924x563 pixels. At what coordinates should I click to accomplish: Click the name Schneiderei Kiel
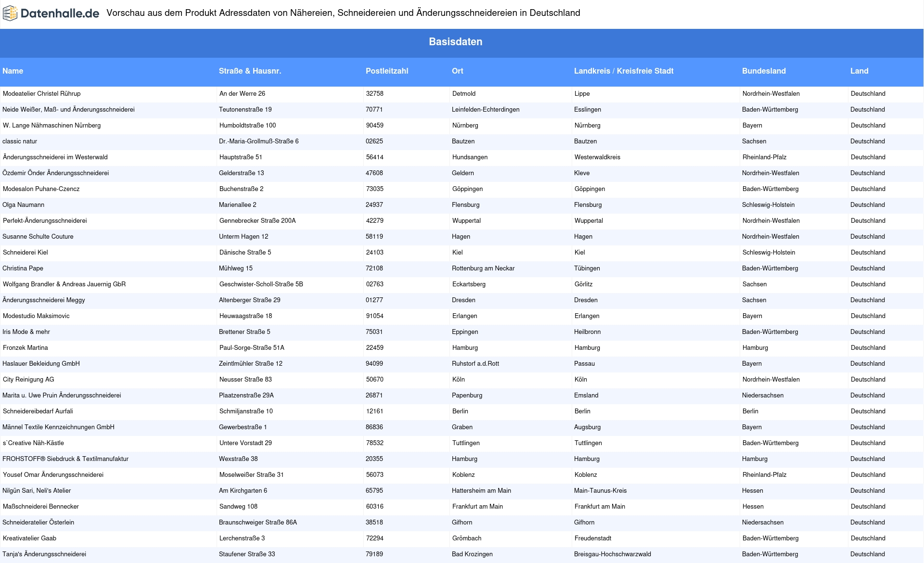26,252
